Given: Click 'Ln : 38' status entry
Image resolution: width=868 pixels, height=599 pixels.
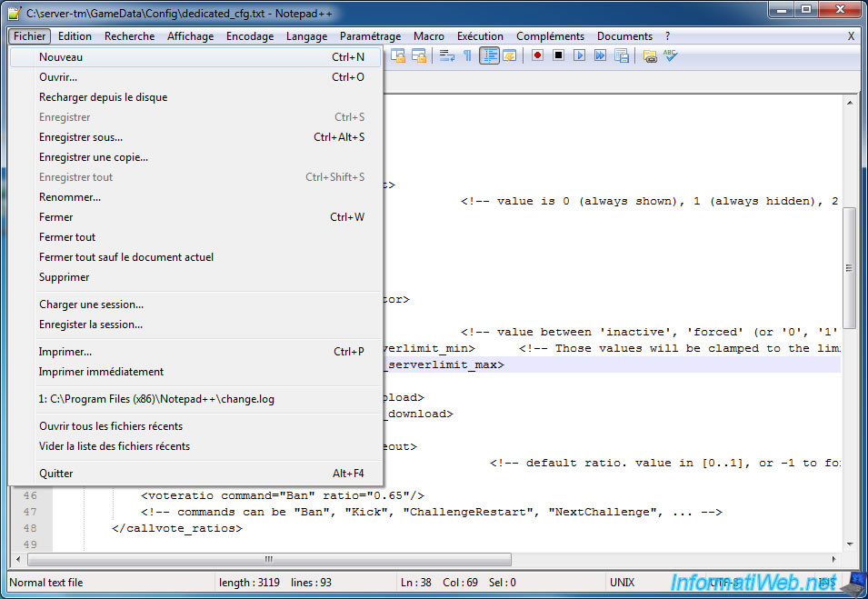Looking at the screenshot, I should (415, 583).
